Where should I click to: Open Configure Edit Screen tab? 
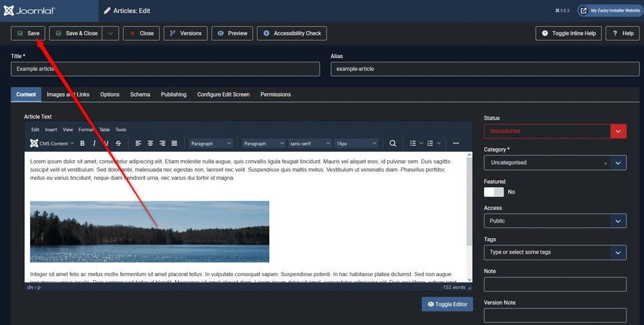(x=223, y=95)
